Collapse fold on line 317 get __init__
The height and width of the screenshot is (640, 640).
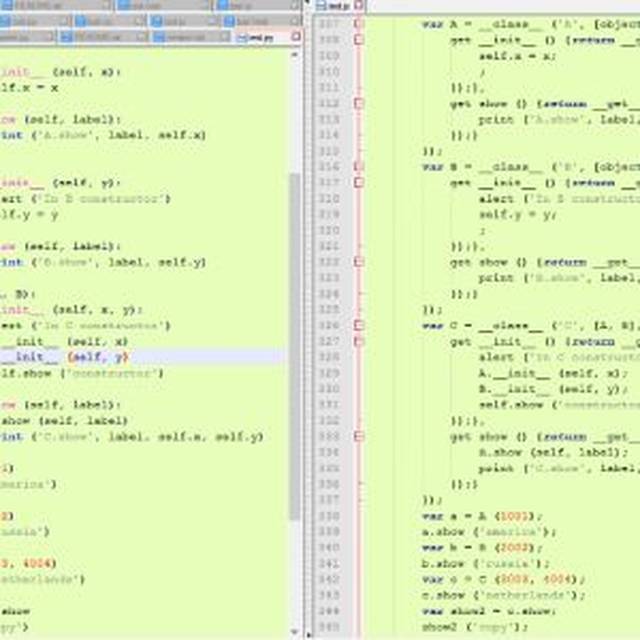point(359,182)
